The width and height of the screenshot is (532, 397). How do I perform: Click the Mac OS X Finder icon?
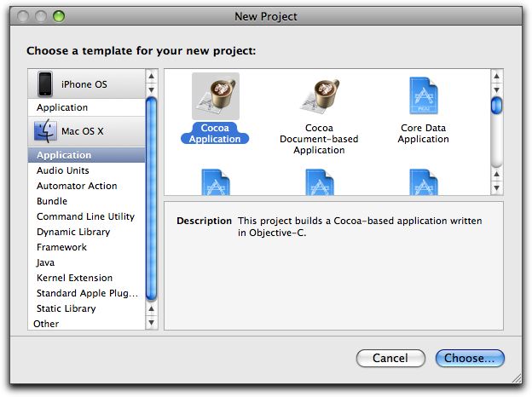(x=45, y=131)
